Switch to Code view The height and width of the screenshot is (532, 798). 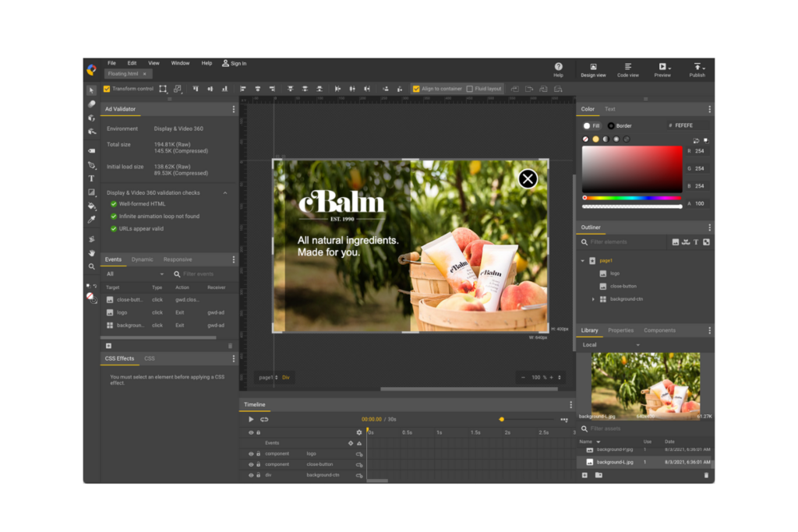tap(628, 70)
